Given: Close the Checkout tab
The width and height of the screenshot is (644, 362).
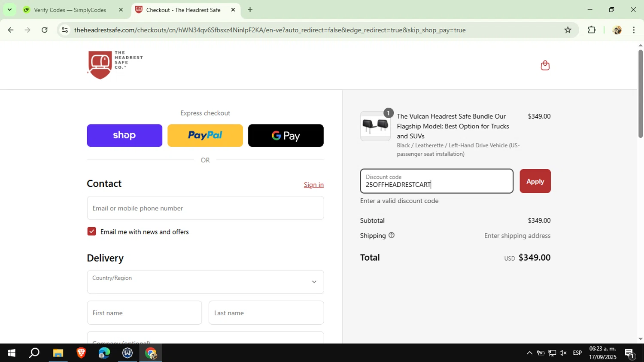Looking at the screenshot, I should tap(233, 10).
